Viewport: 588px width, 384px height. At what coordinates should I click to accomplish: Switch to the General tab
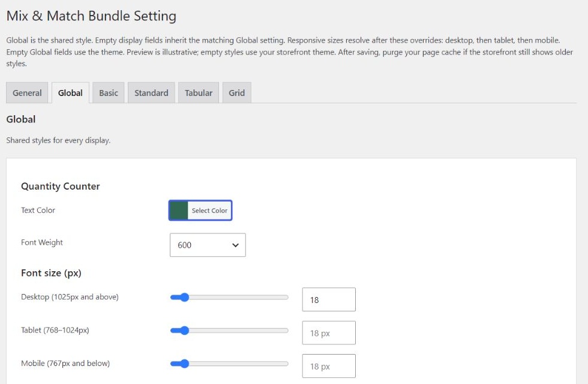(x=27, y=92)
